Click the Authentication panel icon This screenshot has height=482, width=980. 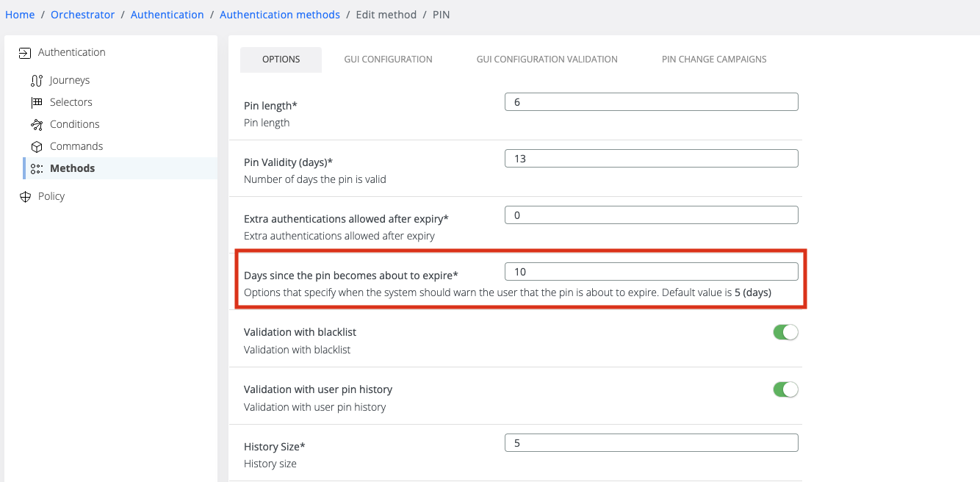coord(25,52)
